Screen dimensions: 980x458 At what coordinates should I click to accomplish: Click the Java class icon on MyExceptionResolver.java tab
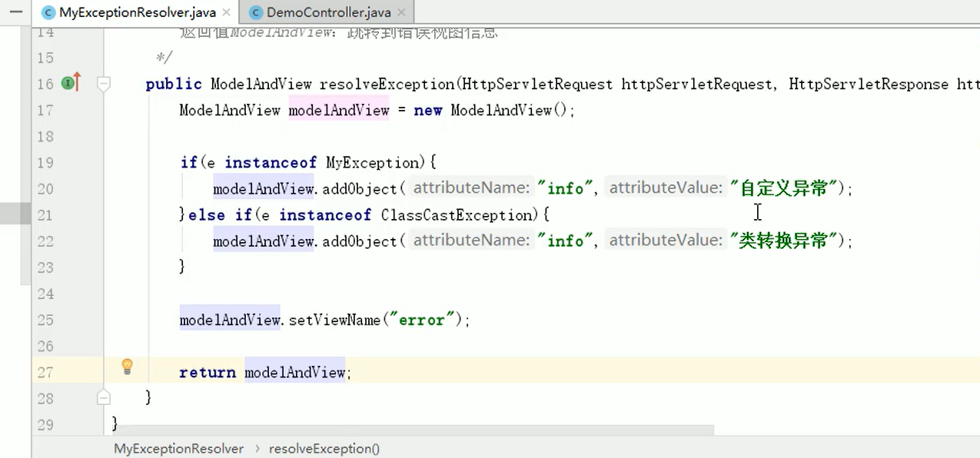click(x=48, y=12)
